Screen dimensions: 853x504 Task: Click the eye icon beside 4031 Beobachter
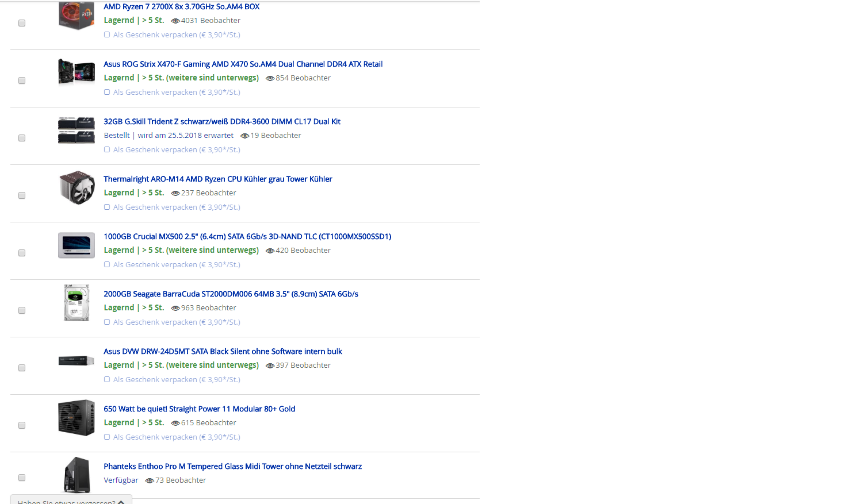175,21
